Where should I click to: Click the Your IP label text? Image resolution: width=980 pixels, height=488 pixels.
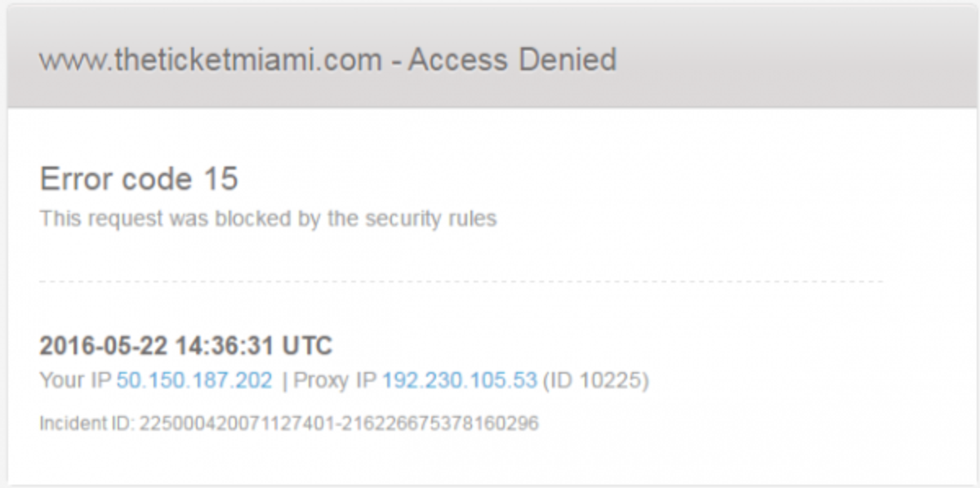[74, 380]
